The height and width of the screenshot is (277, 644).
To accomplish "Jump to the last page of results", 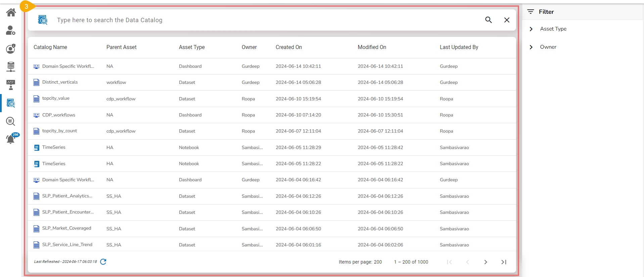I will [504, 262].
